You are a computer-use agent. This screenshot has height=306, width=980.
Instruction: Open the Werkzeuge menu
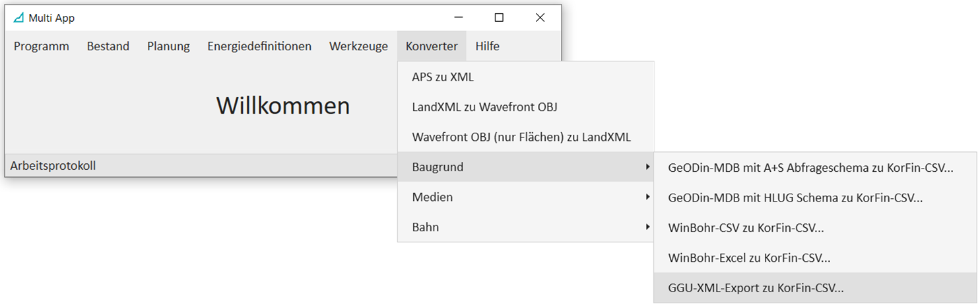tap(358, 46)
